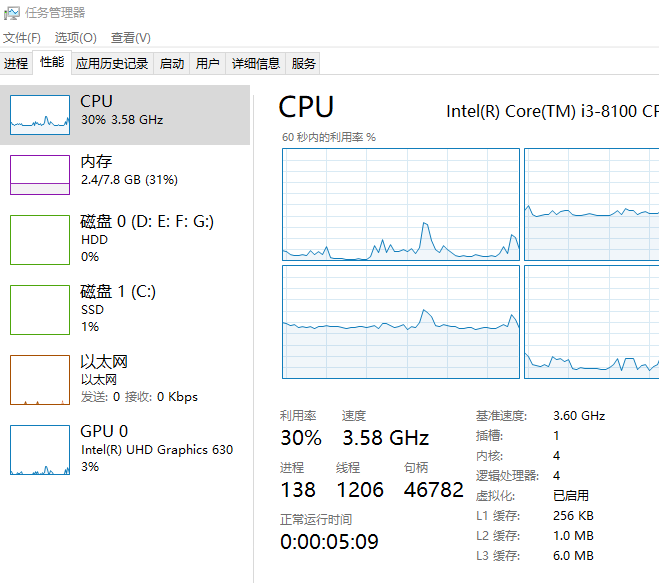Viewport: 659px width, 585px height.
Task: Switch to the 启动 tab
Action: [x=172, y=63]
